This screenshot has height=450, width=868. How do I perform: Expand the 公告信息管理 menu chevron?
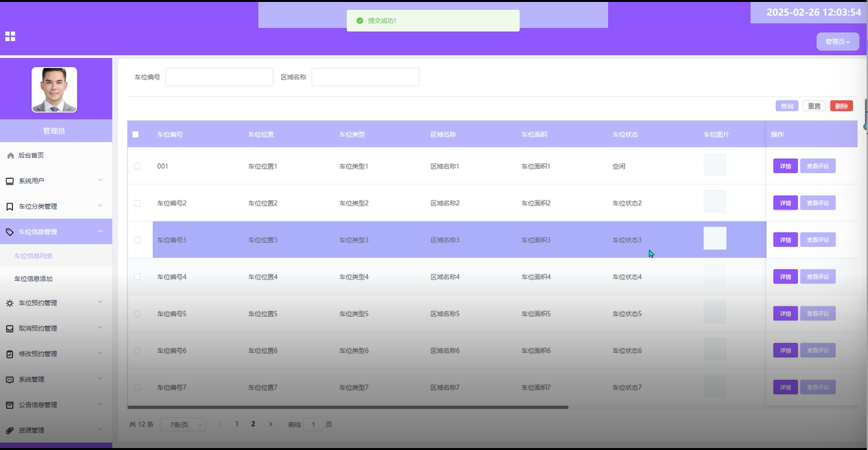[x=100, y=404]
